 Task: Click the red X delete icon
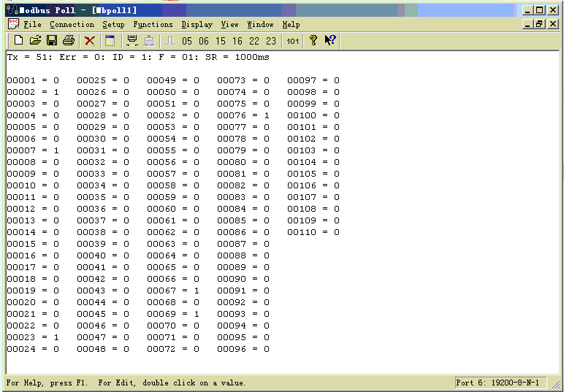(89, 41)
